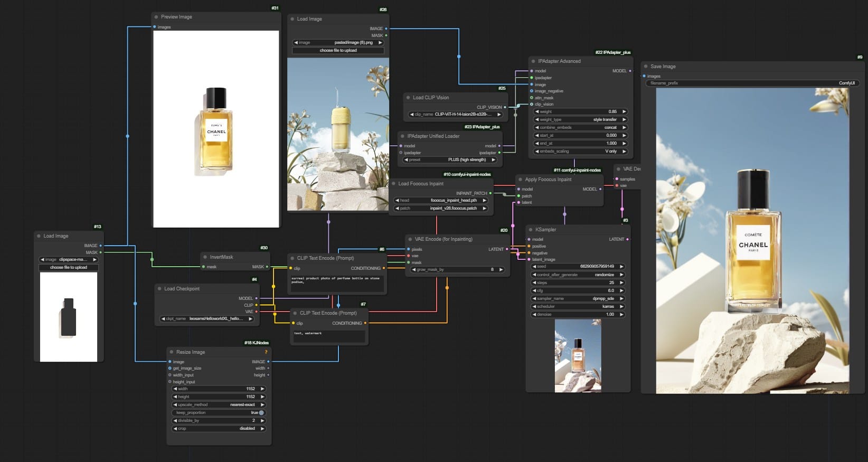Collapse the Load CLIP Vision node
868x462 pixels.
(408, 98)
